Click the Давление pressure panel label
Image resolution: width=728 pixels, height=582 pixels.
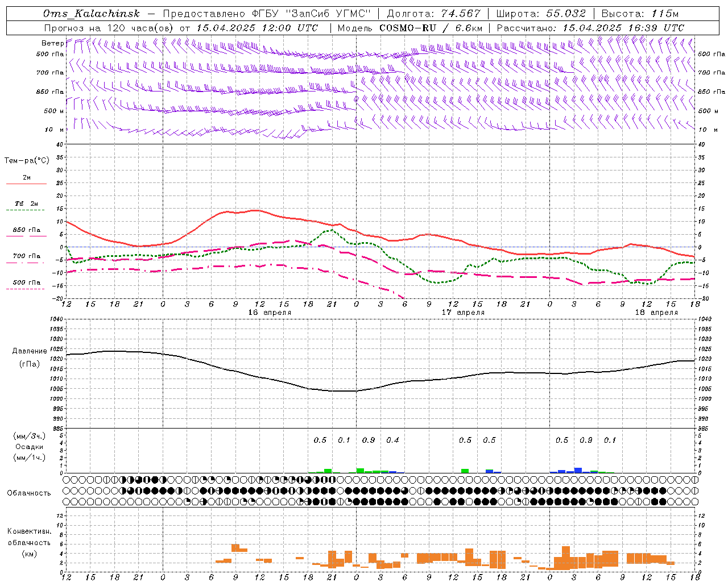click(29, 351)
